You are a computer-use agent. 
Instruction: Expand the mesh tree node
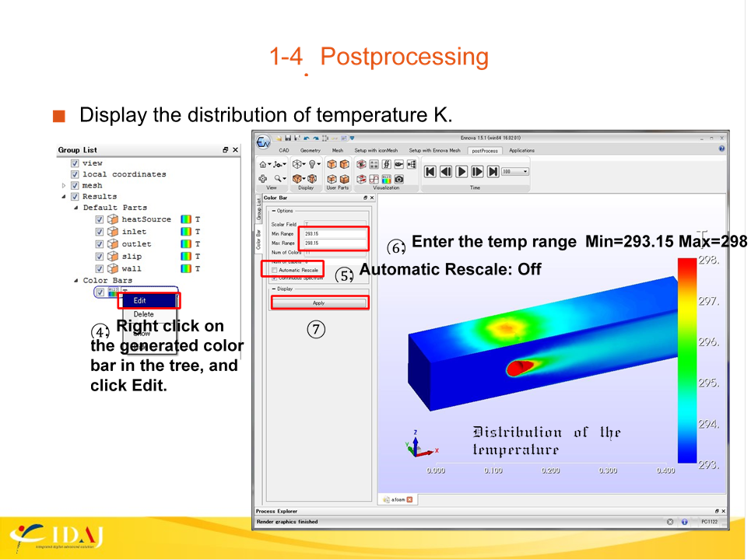pyautogui.click(x=64, y=186)
